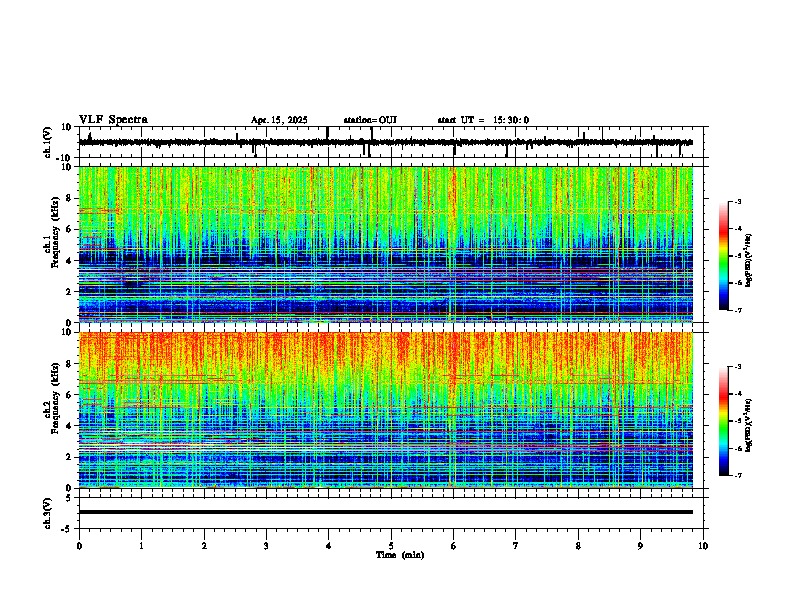Click the ch.1 spectrogram panel
Viewport: 792px width, 612px height.
[x=385, y=244]
